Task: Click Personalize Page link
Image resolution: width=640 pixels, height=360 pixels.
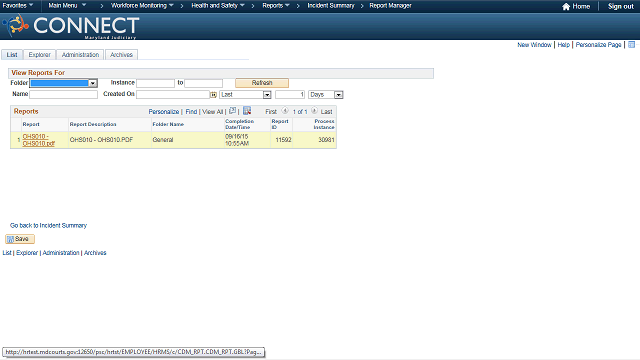Action: click(598, 45)
